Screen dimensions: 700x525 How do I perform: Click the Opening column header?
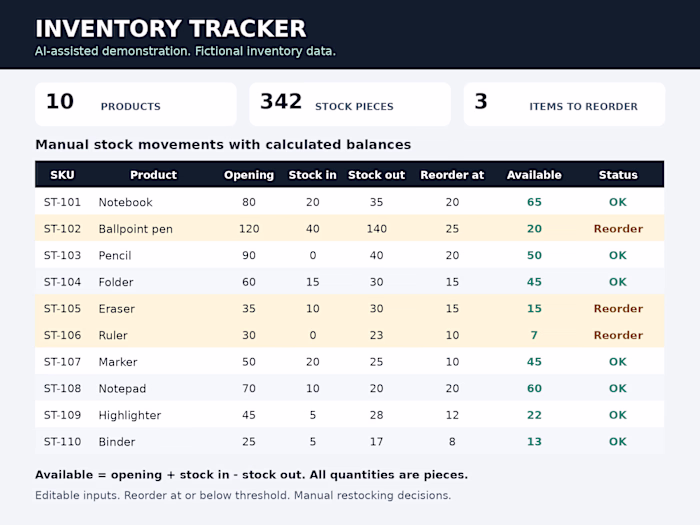click(249, 175)
